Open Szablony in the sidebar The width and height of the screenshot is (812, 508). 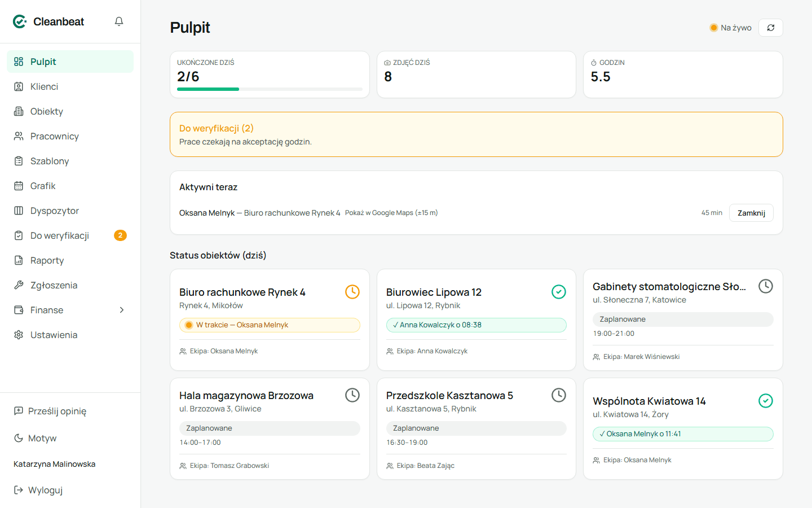point(70,161)
